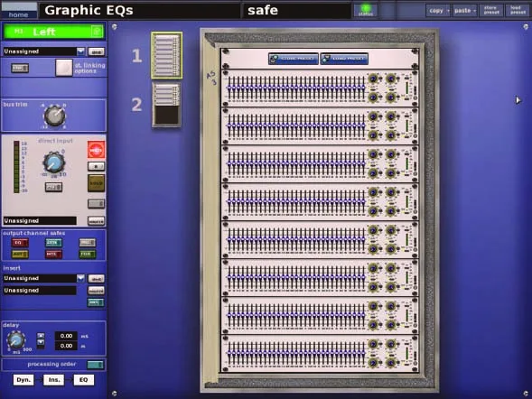Click the lower-left knob on eighth EQ unit

pos(373,363)
